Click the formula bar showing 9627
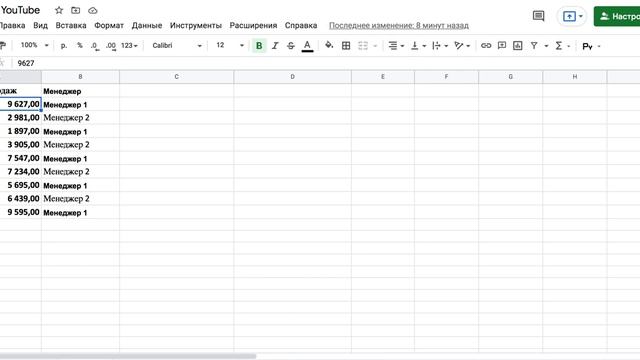This screenshot has width=640, height=360. (327, 63)
